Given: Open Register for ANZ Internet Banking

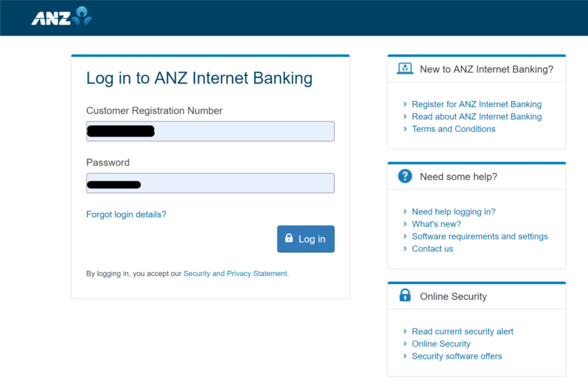Looking at the screenshot, I should [477, 104].
